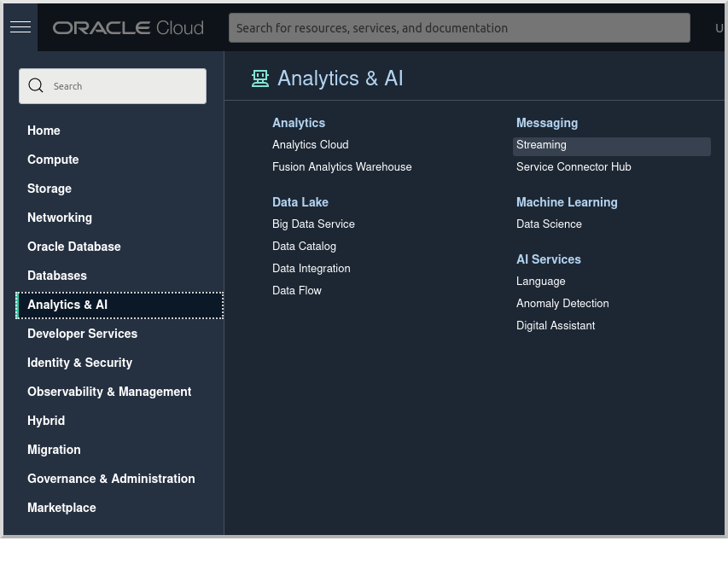The height and width of the screenshot is (564, 728).
Task: Go to Marketplace in sidebar
Action: 61,508
